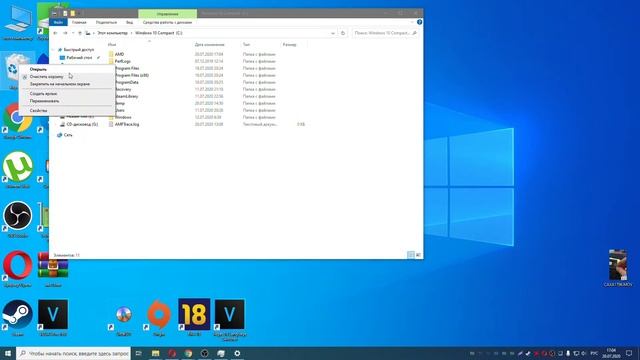Screen dimensions: 640x360
Task: Open Explorer help question-mark icon
Action: pyautogui.click(x=419, y=22)
